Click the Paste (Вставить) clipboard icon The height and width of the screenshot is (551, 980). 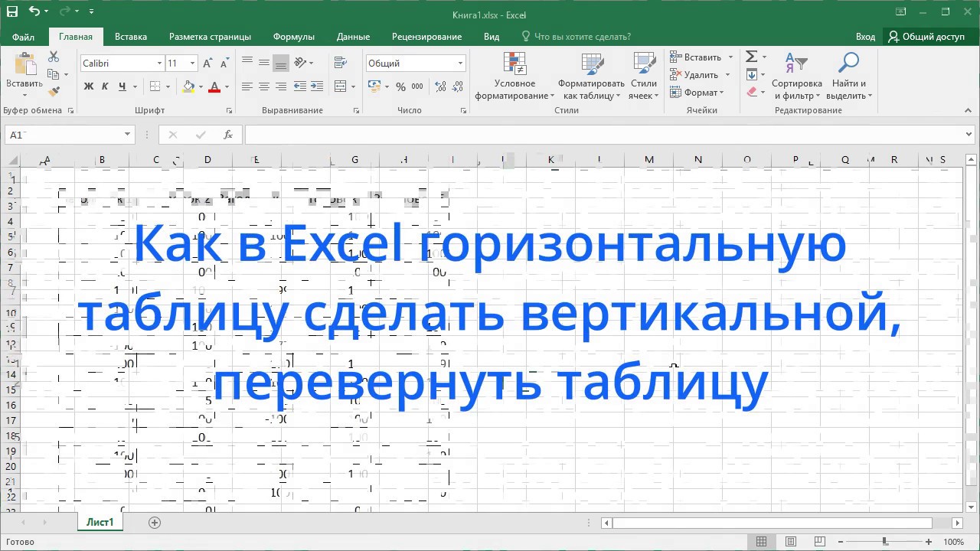click(x=24, y=64)
